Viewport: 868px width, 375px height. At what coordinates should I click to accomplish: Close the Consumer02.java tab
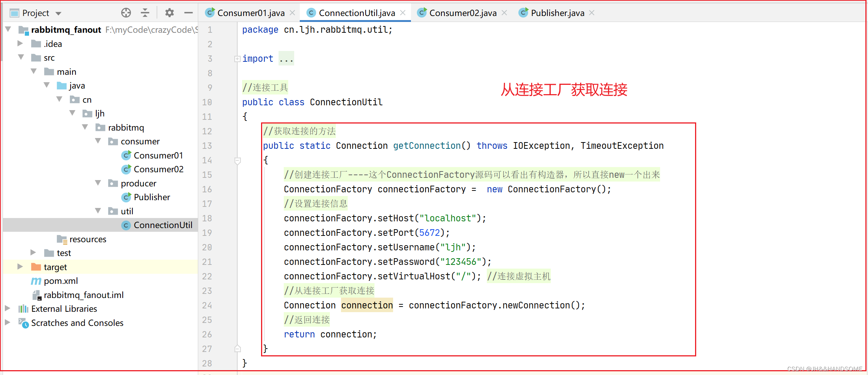(x=504, y=13)
